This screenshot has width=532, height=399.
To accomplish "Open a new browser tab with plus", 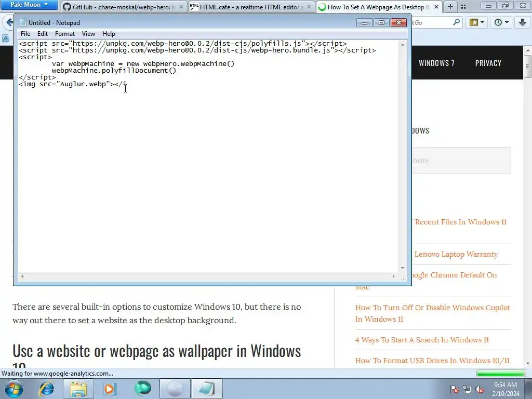I will tap(450, 7).
